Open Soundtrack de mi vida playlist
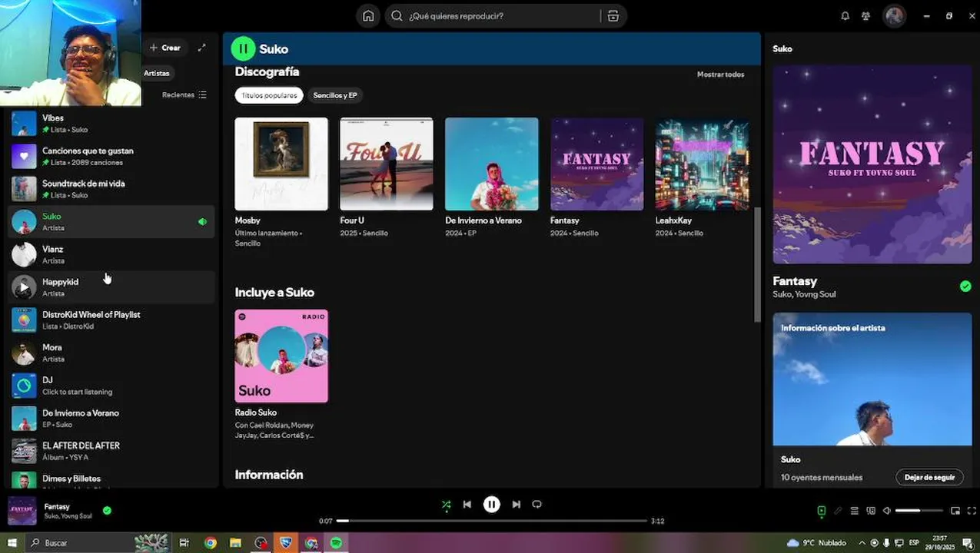Screen dimensions: 980x553 111,189
